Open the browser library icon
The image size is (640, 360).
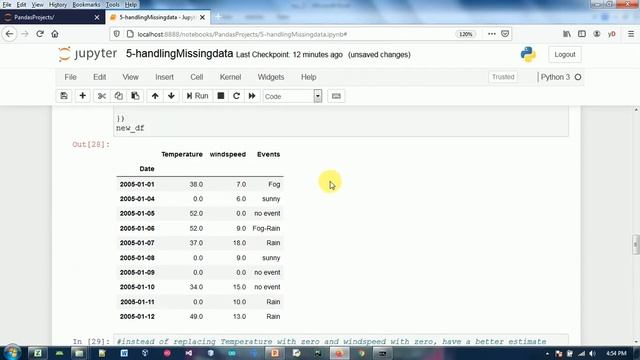click(567, 34)
